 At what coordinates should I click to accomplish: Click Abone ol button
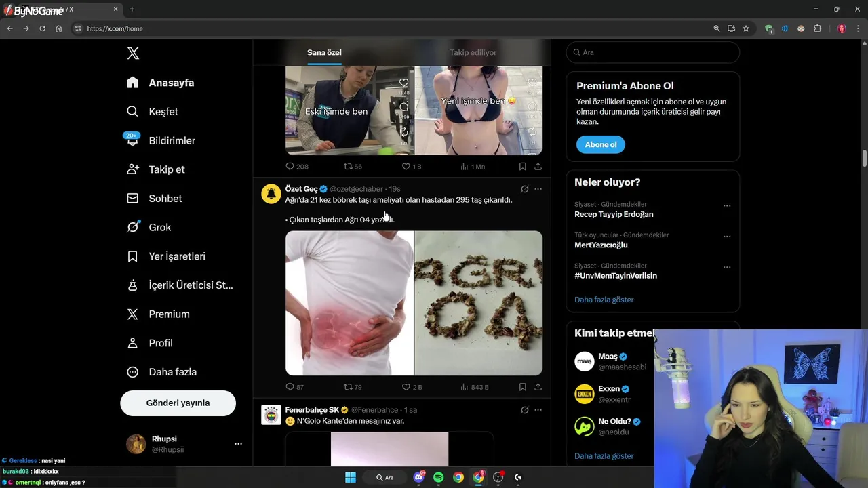coord(601,144)
